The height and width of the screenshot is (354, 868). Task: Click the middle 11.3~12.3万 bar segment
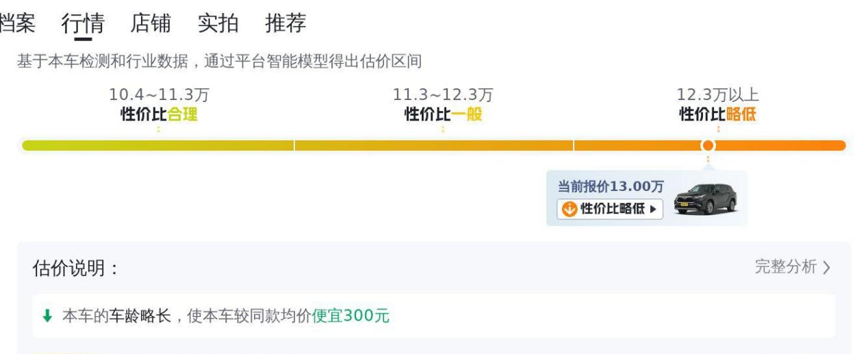[434, 145]
